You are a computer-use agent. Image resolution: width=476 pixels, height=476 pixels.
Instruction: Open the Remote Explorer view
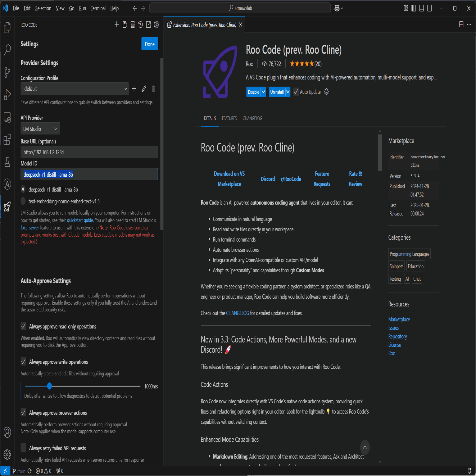coord(7,117)
